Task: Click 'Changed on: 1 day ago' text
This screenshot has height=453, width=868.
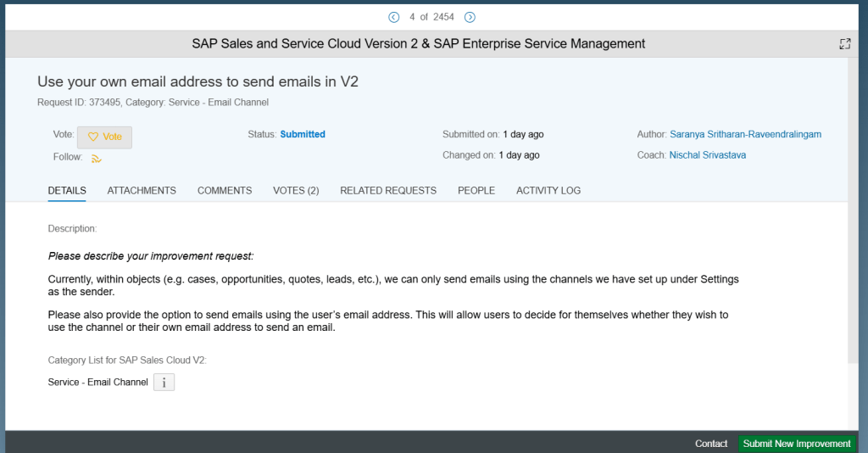Action: [491, 155]
